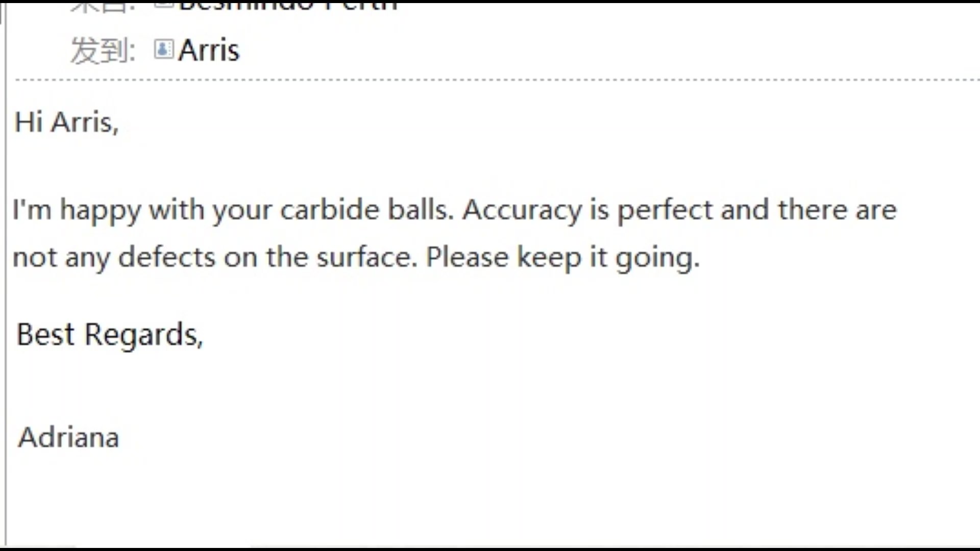980x551 pixels.
Task: Open recipient name Arris in the 发到 field
Action: (x=209, y=50)
